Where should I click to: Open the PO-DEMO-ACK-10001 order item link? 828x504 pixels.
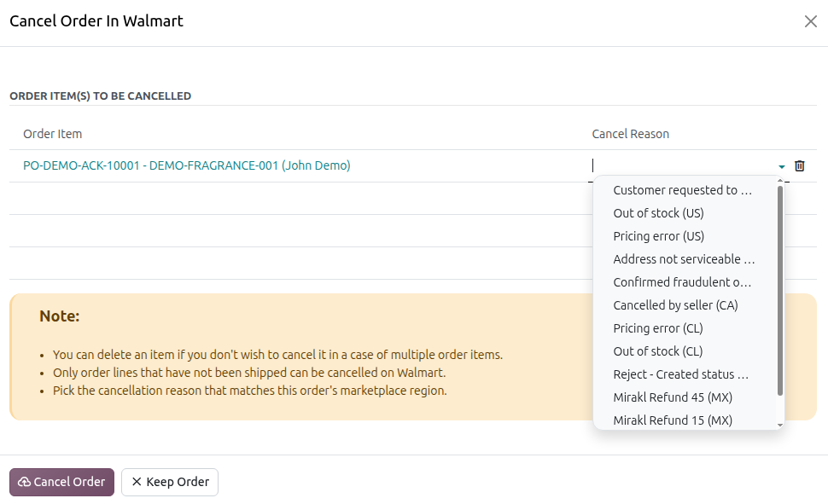186,165
